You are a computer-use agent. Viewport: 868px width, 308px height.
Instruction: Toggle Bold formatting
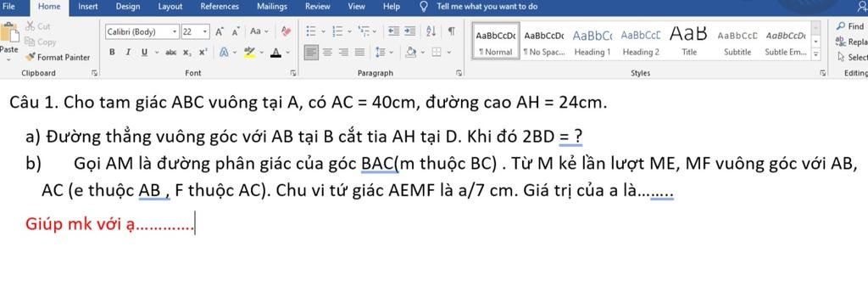click(x=113, y=52)
